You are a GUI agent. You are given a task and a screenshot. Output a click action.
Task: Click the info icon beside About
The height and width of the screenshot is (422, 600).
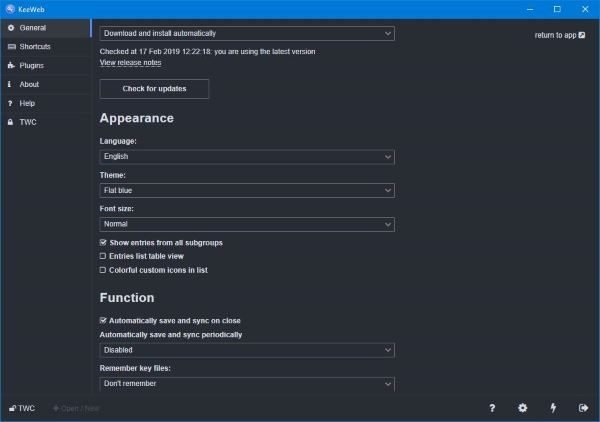10,84
